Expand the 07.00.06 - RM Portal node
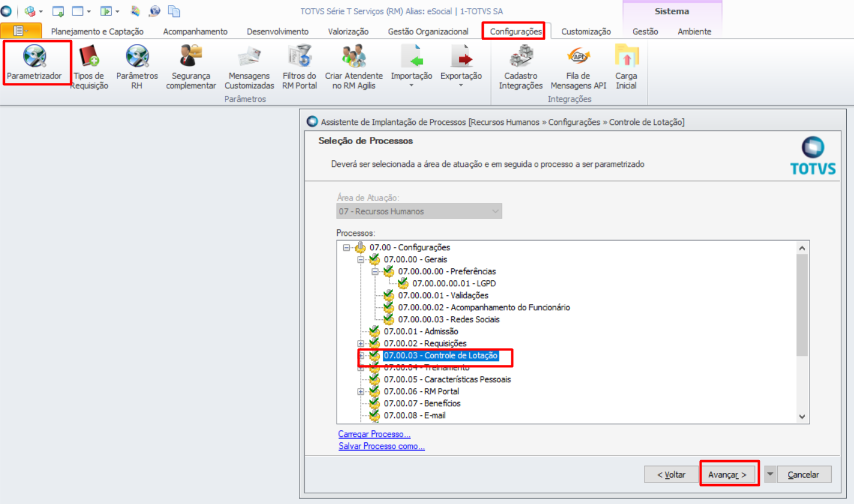Screen dimensions: 854x504 point(361,391)
